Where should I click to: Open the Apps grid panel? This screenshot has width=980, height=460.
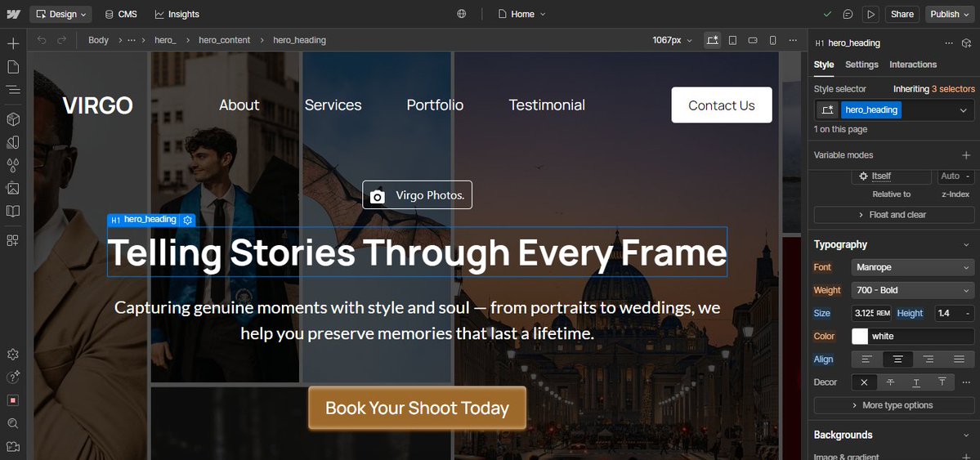pos(13,240)
